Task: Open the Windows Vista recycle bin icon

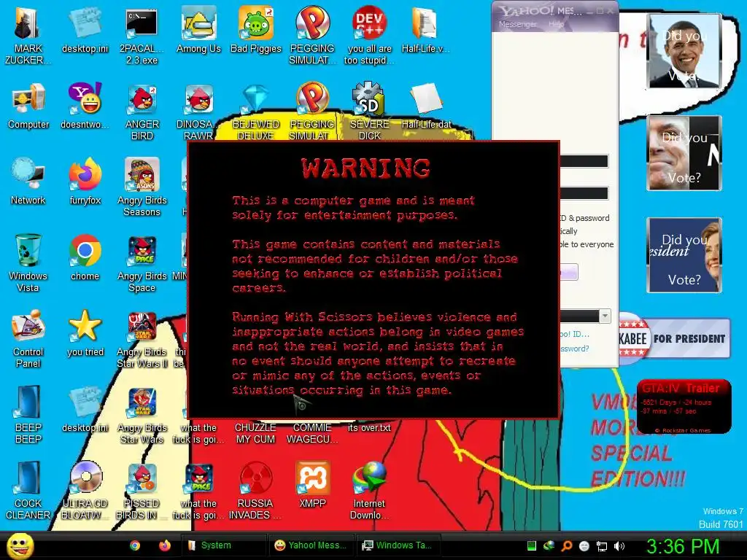Action: click(28, 262)
